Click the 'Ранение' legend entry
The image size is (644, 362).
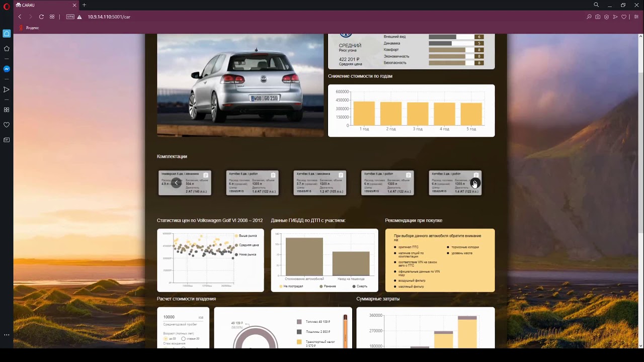pyautogui.click(x=328, y=286)
